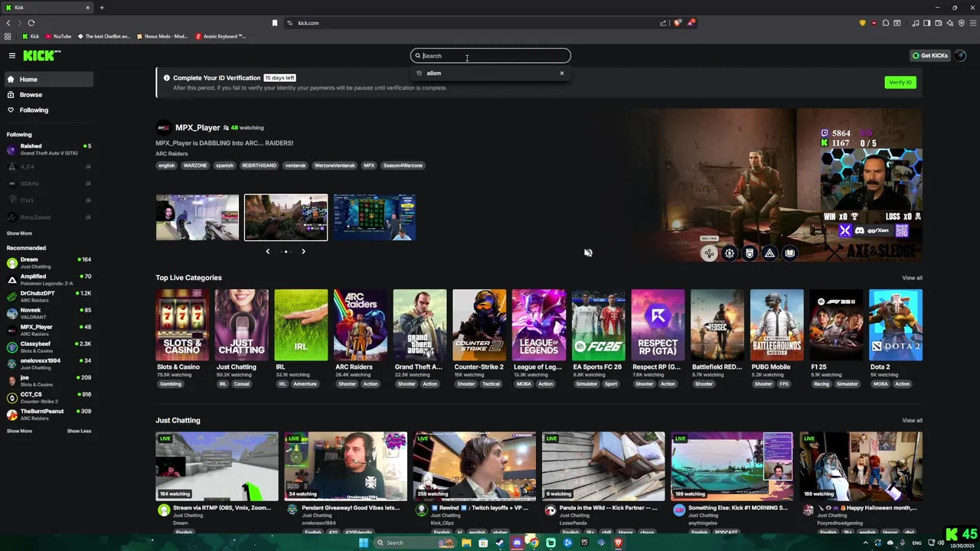The width and height of the screenshot is (980, 551).
Task: Expand Show More under the Following list
Action: [x=19, y=233]
